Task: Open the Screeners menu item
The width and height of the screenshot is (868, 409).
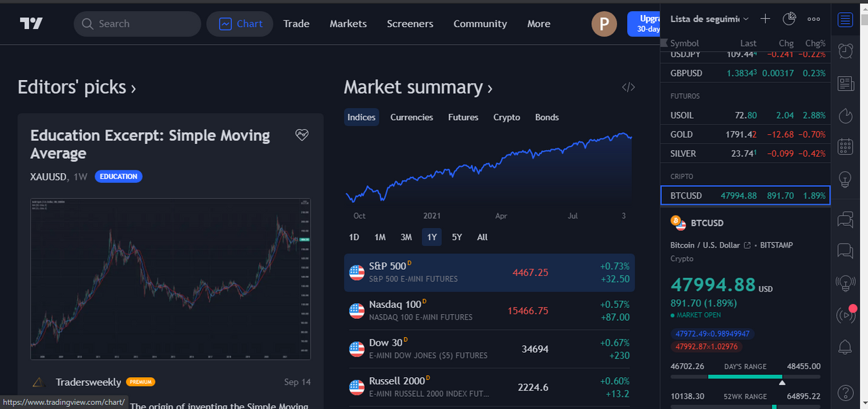Action: [x=410, y=24]
